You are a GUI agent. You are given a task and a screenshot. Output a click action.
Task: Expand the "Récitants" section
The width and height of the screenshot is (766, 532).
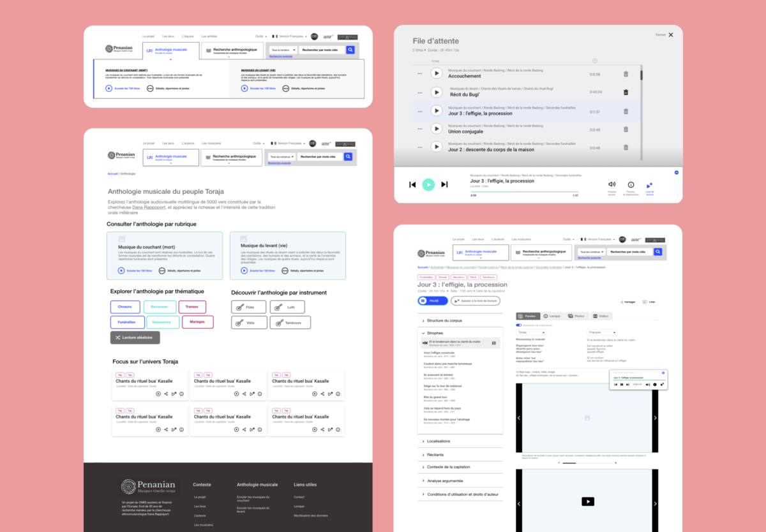(461, 455)
